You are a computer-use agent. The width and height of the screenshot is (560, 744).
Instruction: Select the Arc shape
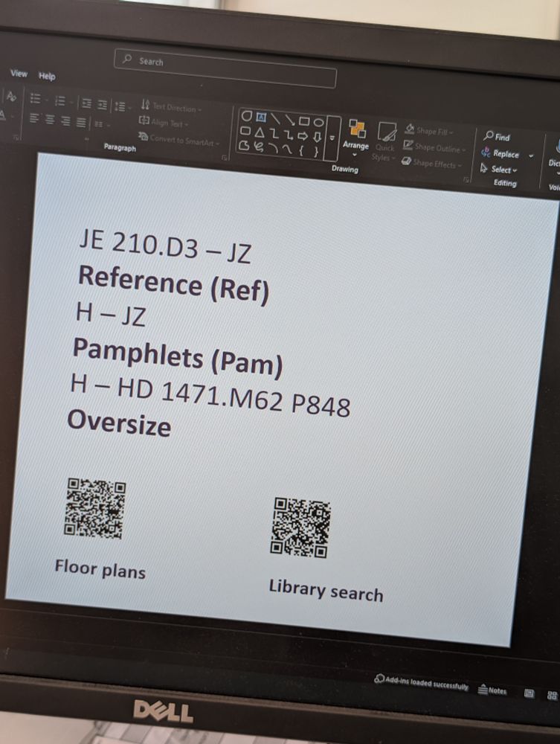click(273, 148)
